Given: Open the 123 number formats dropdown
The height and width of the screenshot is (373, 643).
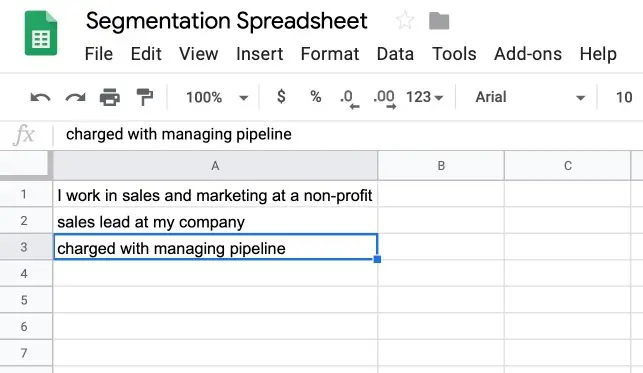Looking at the screenshot, I should point(424,97).
